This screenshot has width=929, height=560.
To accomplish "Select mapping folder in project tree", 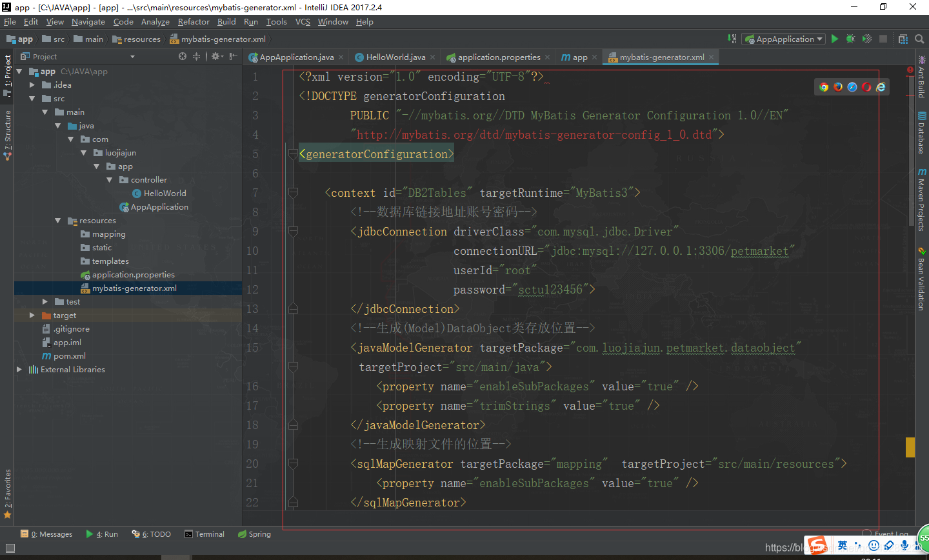I will (x=103, y=234).
